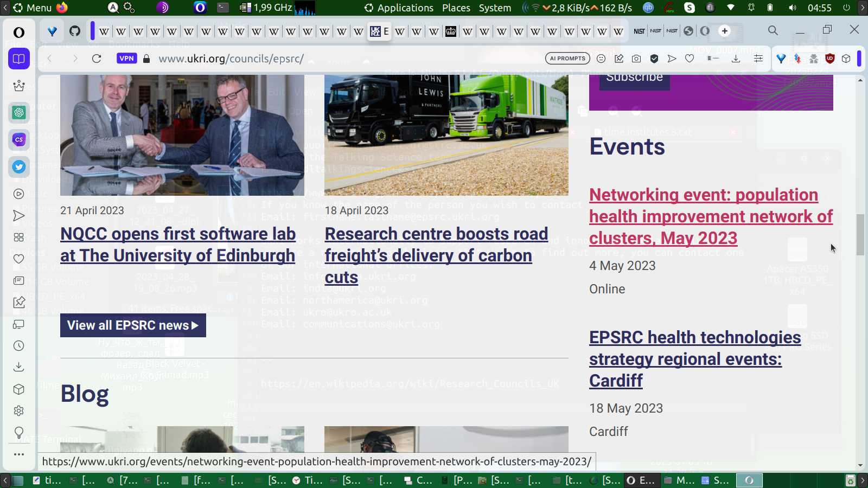The image size is (868, 488).
Task: Open the Places menu in top panel
Action: (456, 8)
